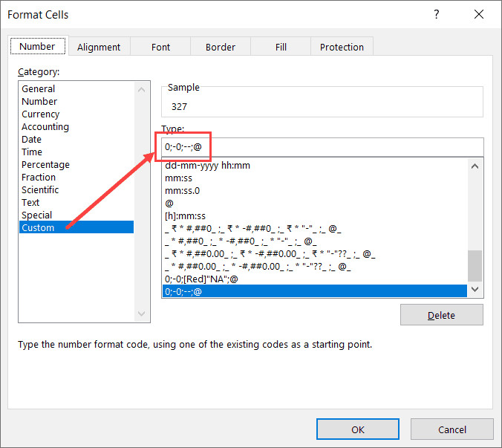
Task: Select the [h]:mm:ss format code
Action: [184, 216]
